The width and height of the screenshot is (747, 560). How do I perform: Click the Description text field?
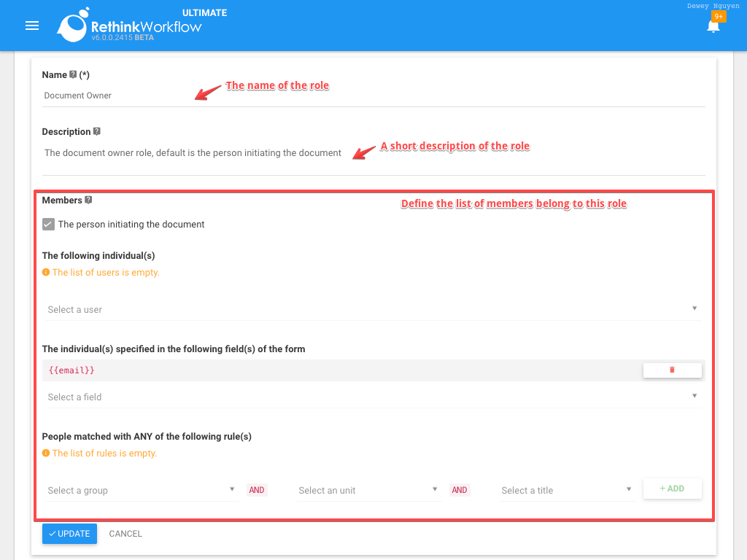[x=219, y=152]
